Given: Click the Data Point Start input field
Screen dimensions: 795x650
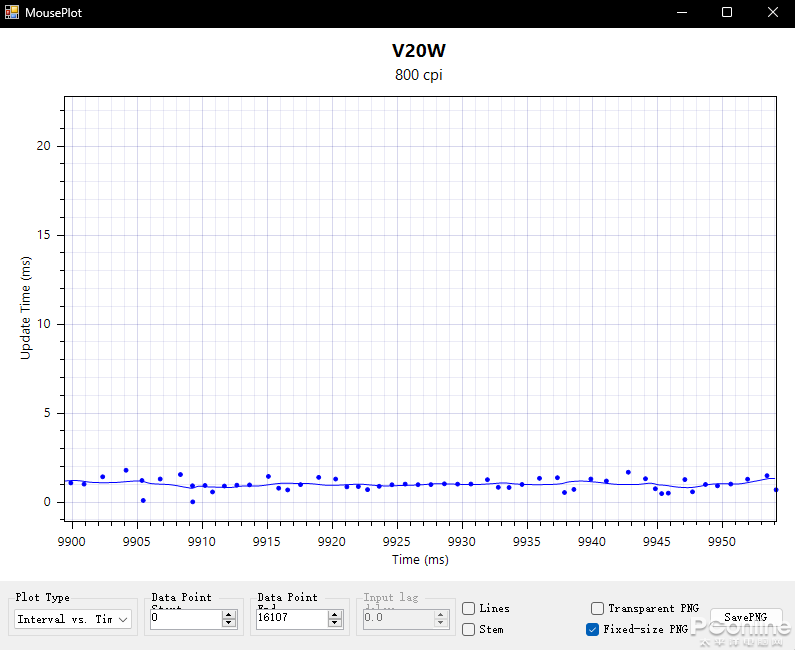Looking at the screenshot, I should [186, 619].
